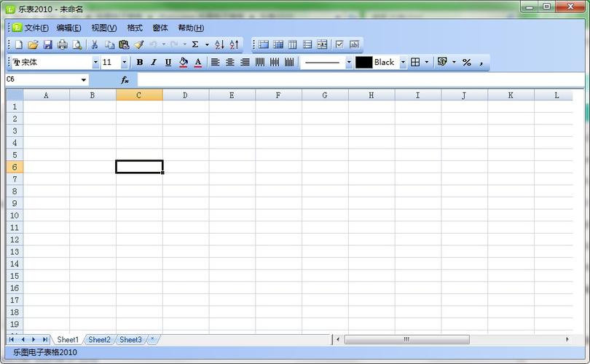Apply font color with the A icon
Viewport: 590px width, 364px height.
coord(198,63)
